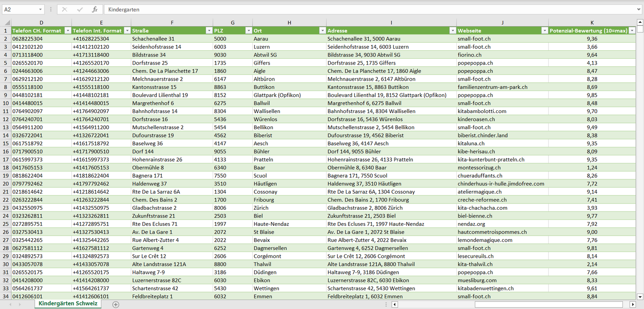The image size is (644, 309).
Task: Click the previous sheet navigation arrow
Action: 9,305
